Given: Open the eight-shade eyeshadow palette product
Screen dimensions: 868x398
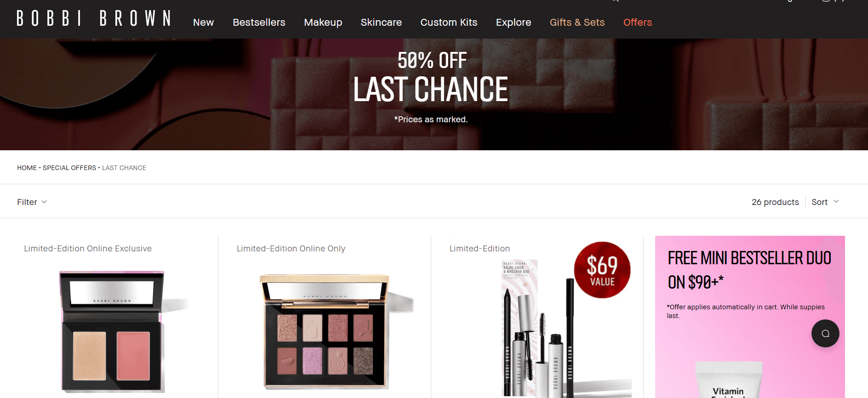Looking at the screenshot, I should click(325, 332).
